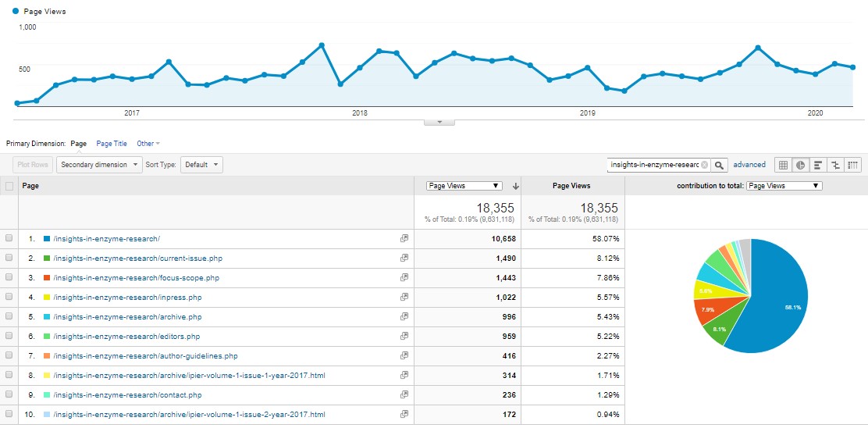
Task: Select the Percentage pie chart view icon
Action: click(x=801, y=165)
